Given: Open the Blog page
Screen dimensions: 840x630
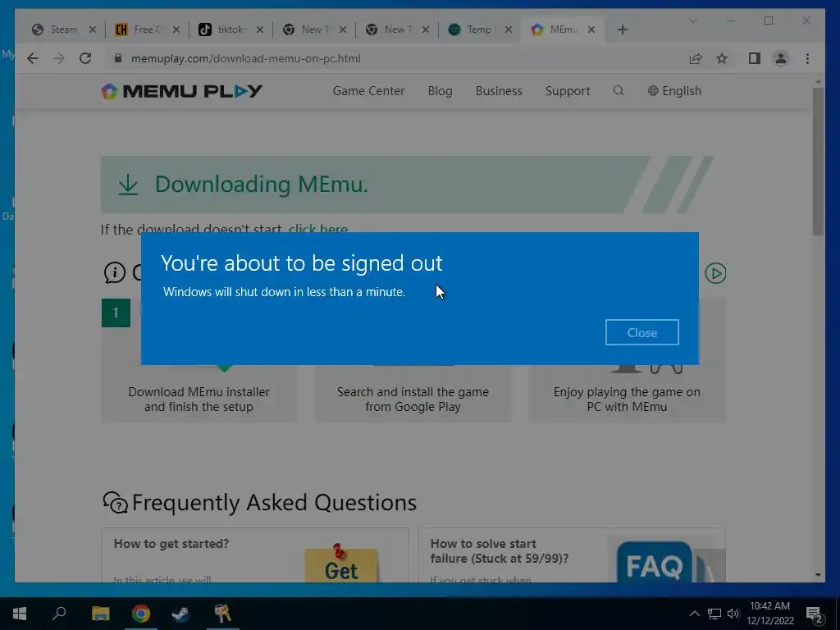Looking at the screenshot, I should (x=440, y=91).
